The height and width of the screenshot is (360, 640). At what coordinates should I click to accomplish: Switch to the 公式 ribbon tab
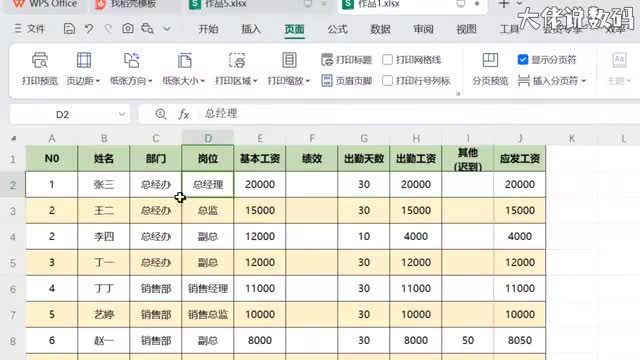[x=337, y=29]
